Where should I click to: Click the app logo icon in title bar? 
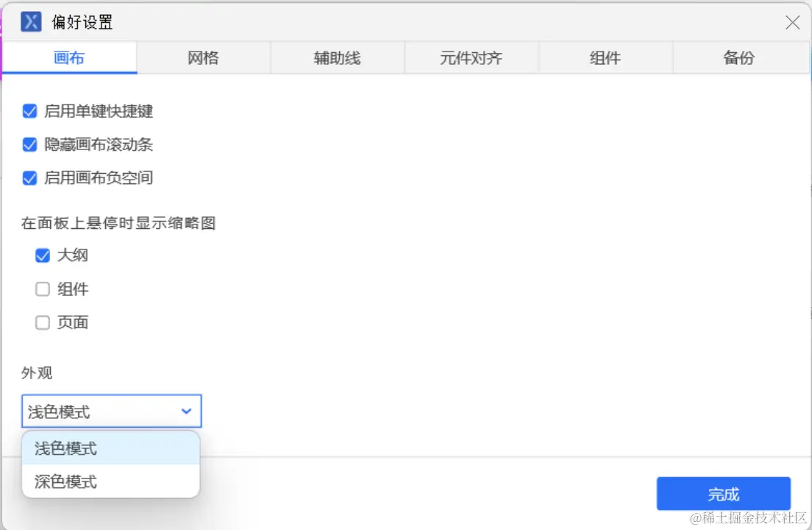click(x=31, y=22)
